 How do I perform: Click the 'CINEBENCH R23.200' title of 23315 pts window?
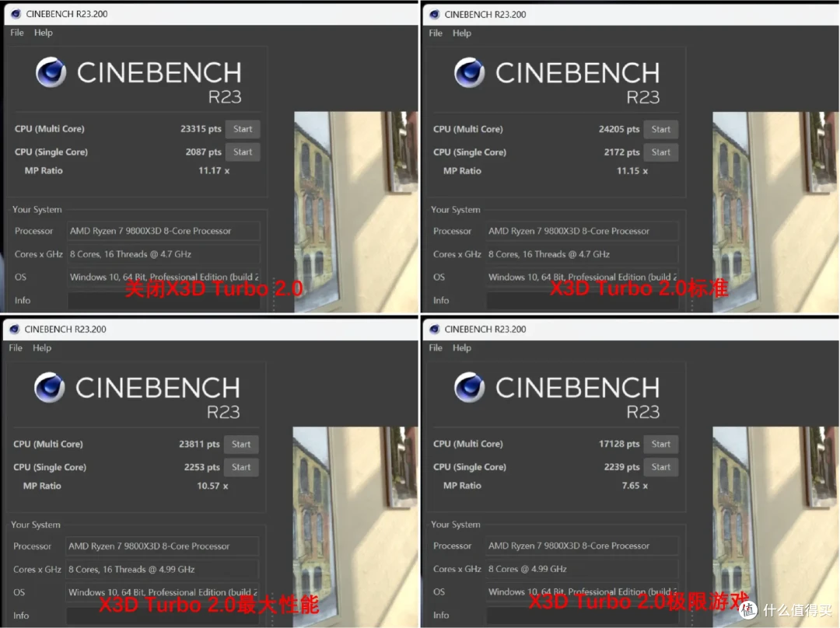pos(66,14)
